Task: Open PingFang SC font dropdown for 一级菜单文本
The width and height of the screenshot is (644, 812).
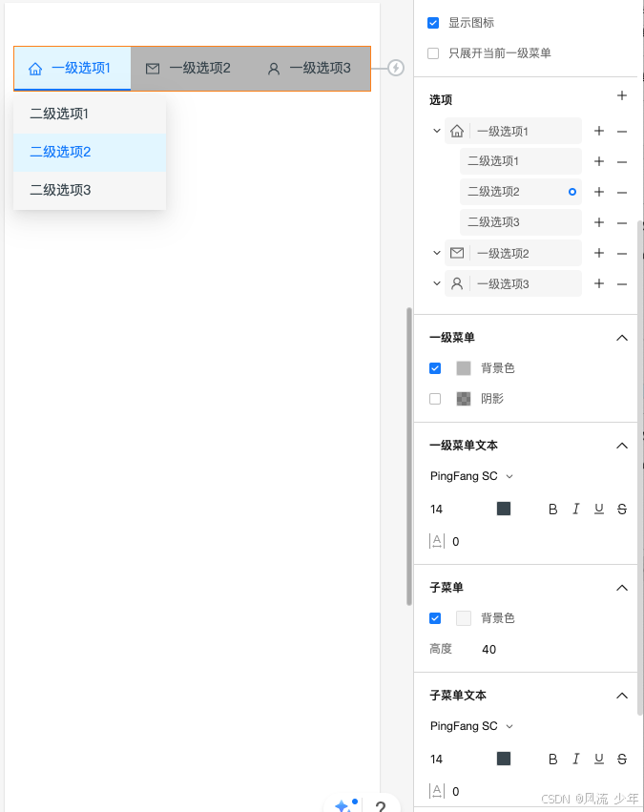Action: pyautogui.click(x=471, y=476)
